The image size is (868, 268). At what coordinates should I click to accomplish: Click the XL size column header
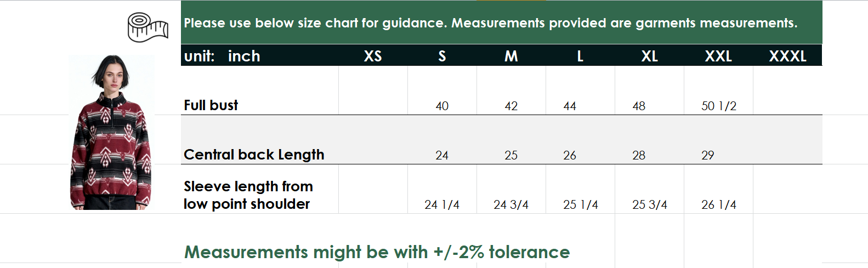point(649,56)
